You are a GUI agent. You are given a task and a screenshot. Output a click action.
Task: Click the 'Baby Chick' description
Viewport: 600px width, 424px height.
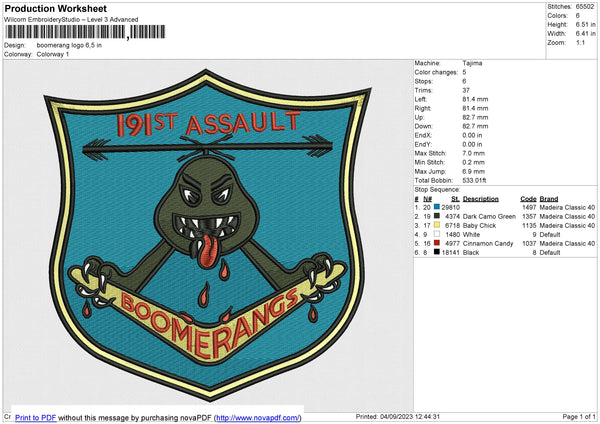pos(479,225)
